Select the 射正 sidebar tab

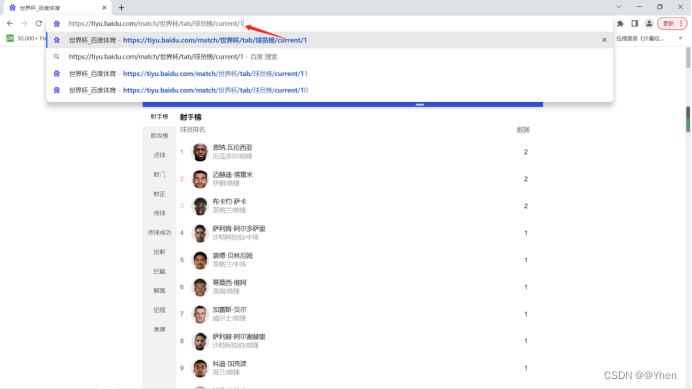(159, 194)
